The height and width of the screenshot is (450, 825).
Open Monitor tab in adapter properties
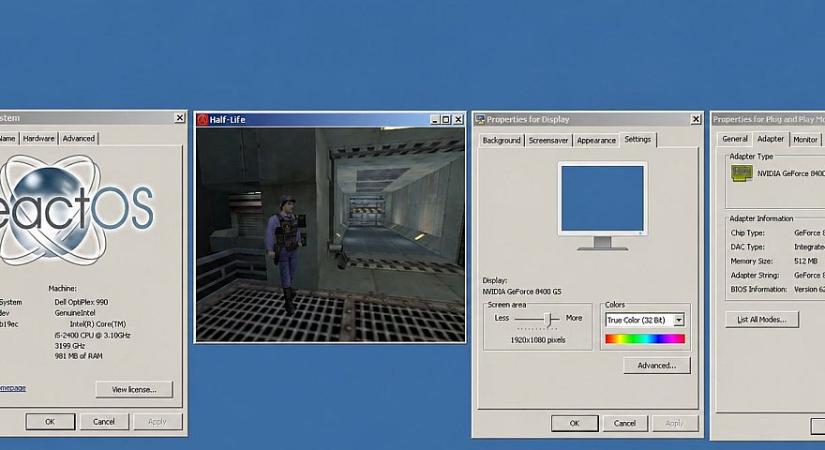click(x=805, y=139)
